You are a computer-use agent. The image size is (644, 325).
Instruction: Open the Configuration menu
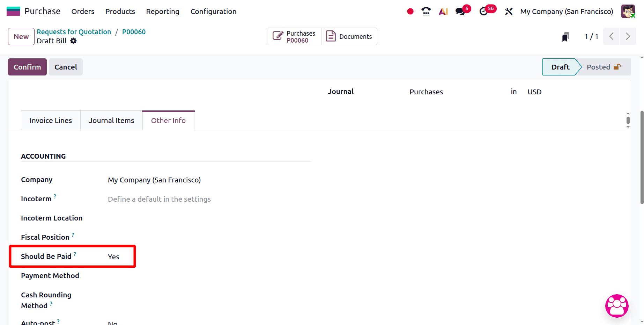(213, 12)
